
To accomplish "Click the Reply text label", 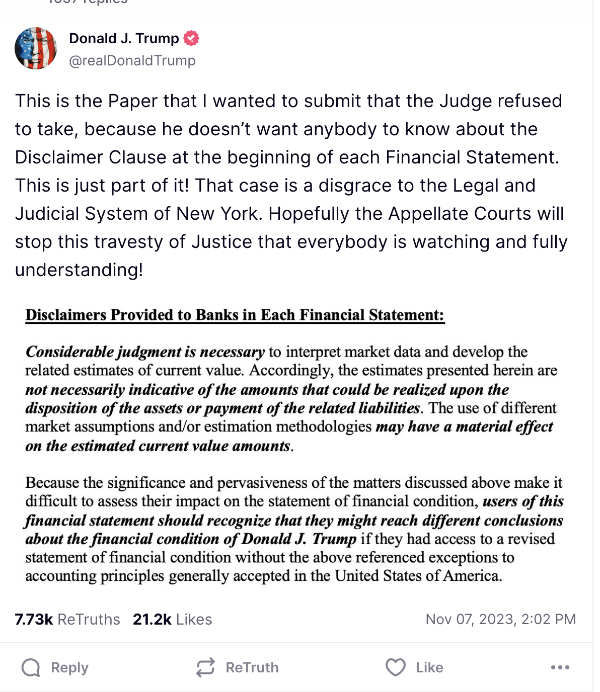I will [70, 668].
